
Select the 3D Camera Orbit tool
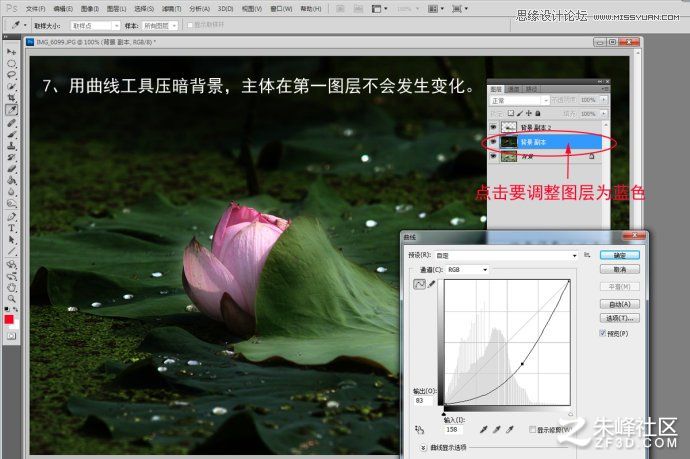pos(11,276)
